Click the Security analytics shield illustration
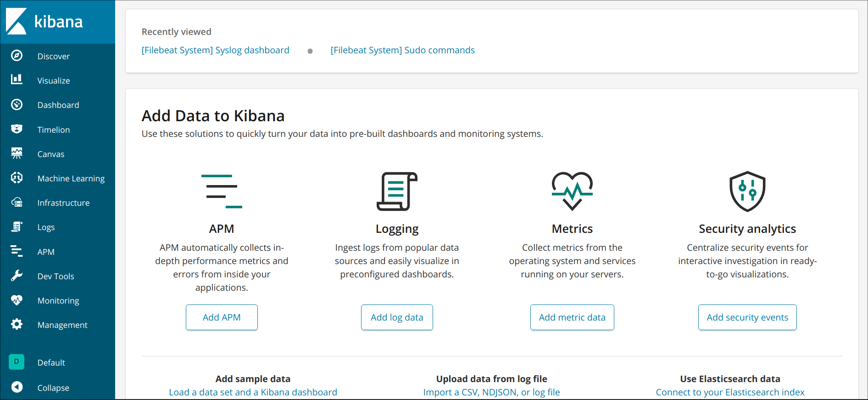 pos(747,192)
